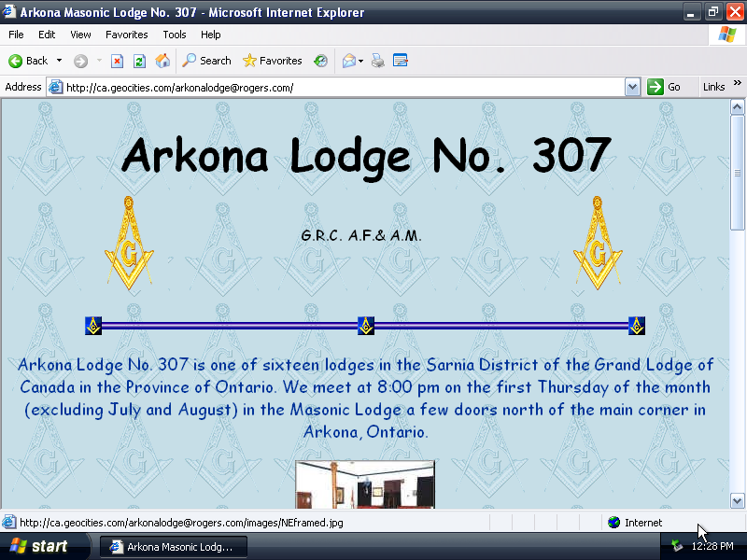
Task: Open the View menu
Action: pyautogui.click(x=80, y=35)
